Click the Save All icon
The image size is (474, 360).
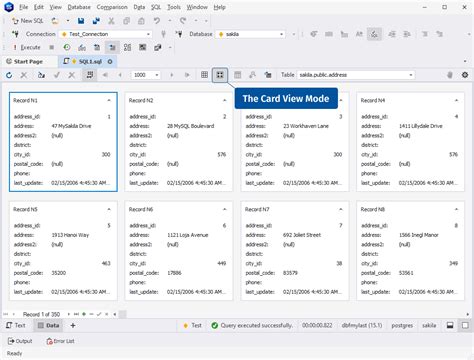click(96, 21)
